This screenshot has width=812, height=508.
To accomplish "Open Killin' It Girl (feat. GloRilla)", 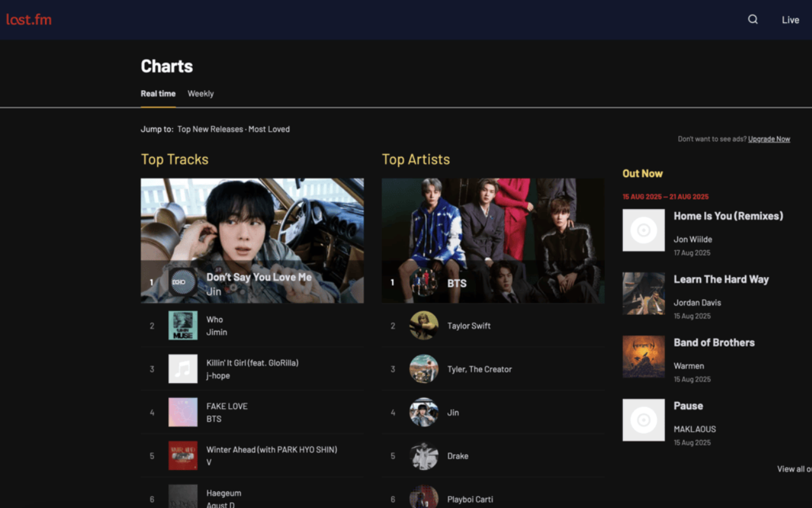I will coord(252,363).
